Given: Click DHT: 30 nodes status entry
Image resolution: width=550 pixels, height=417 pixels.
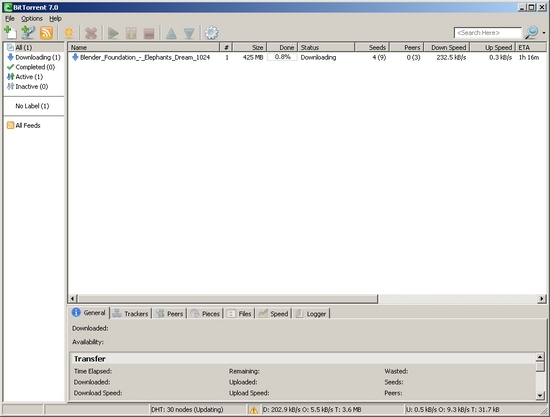Looking at the screenshot, I should click(x=187, y=409).
